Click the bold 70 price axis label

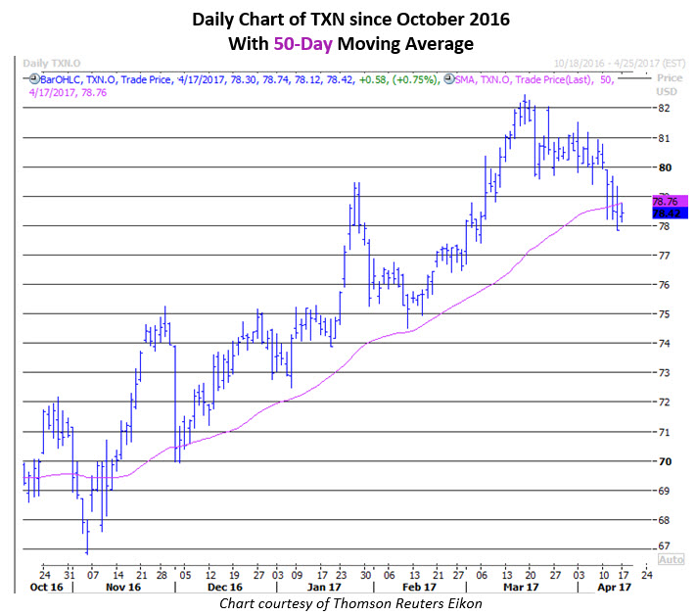(665, 461)
